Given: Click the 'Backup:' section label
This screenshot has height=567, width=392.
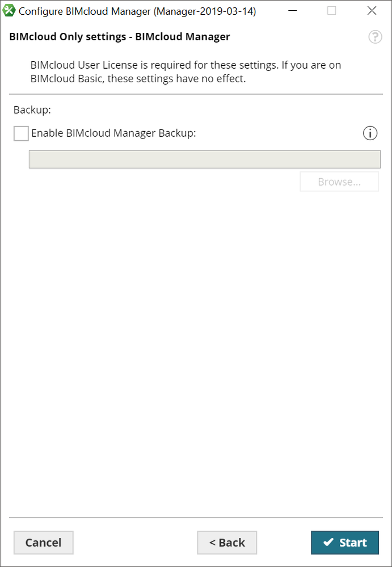Looking at the screenshot, I should pos(32,110).
